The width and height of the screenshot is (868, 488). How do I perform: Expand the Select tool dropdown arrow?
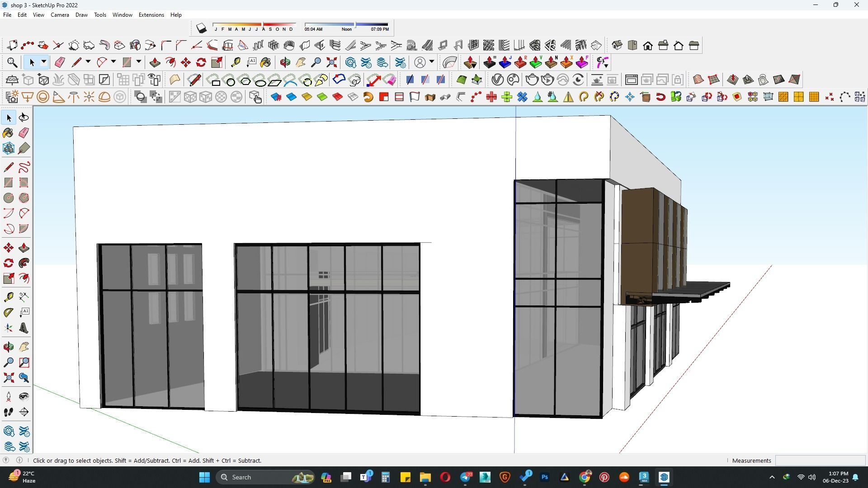pyautogui.click(x=44, y=62)
